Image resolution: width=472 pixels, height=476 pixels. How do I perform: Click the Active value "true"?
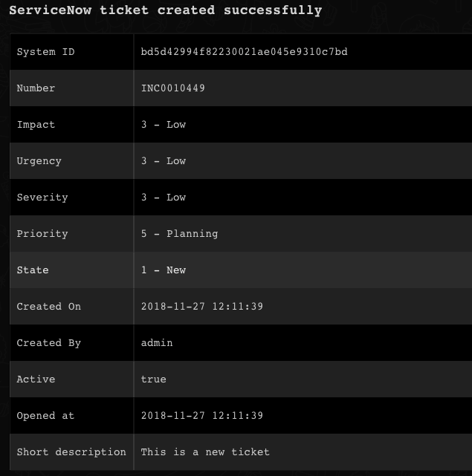153,379
